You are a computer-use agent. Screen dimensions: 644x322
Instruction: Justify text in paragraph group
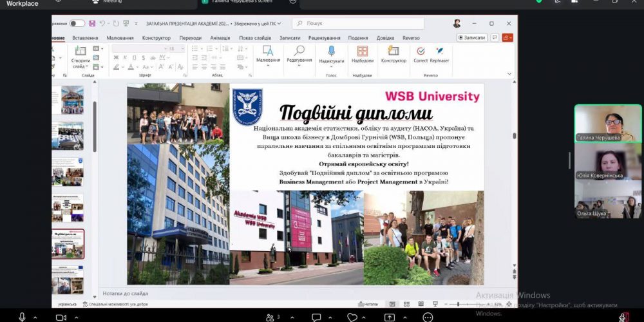(222, 66)
